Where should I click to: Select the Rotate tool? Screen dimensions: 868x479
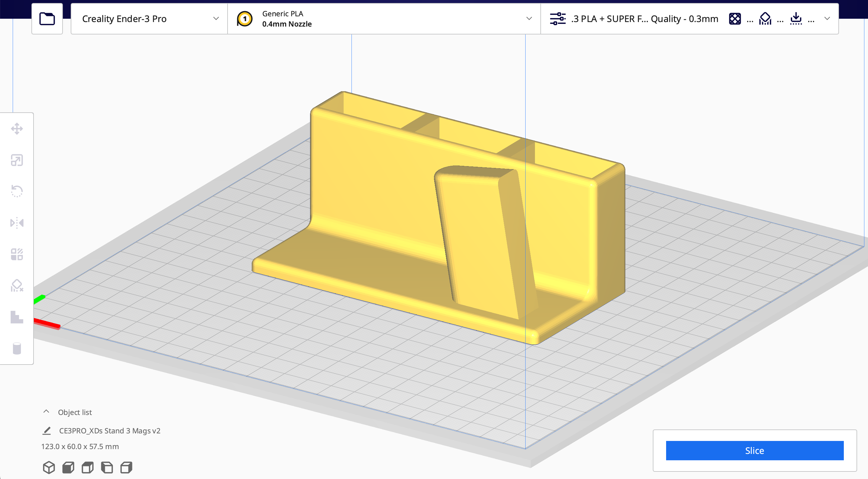[17, 191]
